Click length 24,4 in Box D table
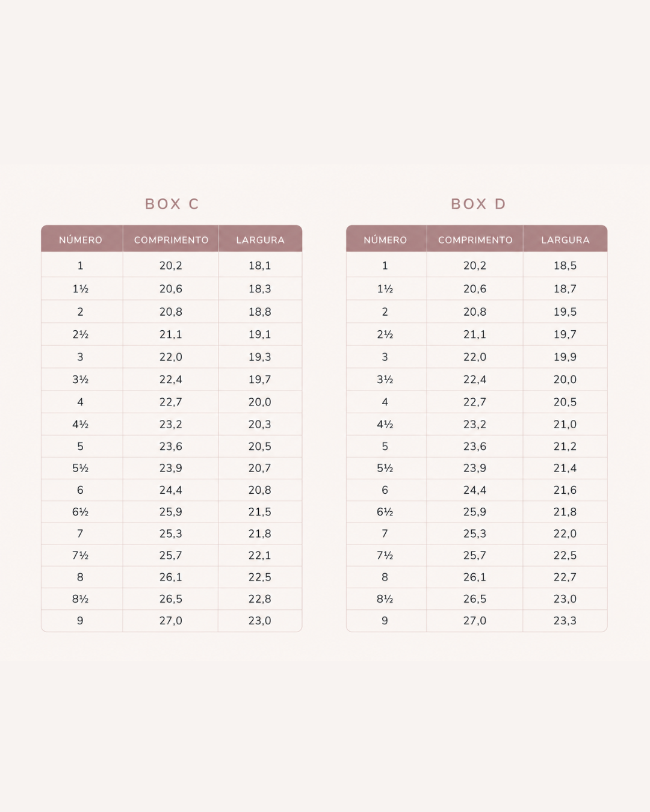Viewport: 650px width, 812px height. [x=475, y=490]
